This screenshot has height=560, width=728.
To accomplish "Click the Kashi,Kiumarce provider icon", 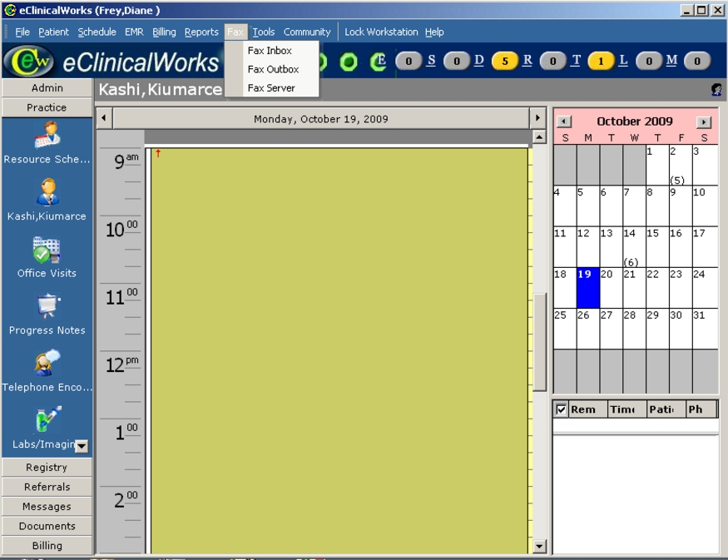I will point(47,191).
